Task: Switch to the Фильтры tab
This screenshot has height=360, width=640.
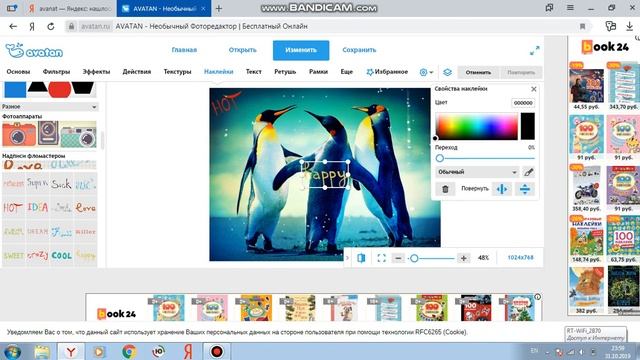Action: click(x=56, y=72)
